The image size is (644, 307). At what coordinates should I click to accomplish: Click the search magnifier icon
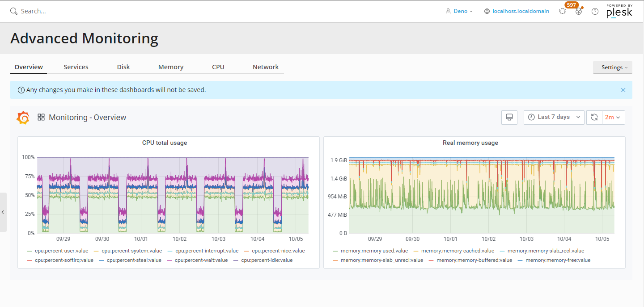14,11
